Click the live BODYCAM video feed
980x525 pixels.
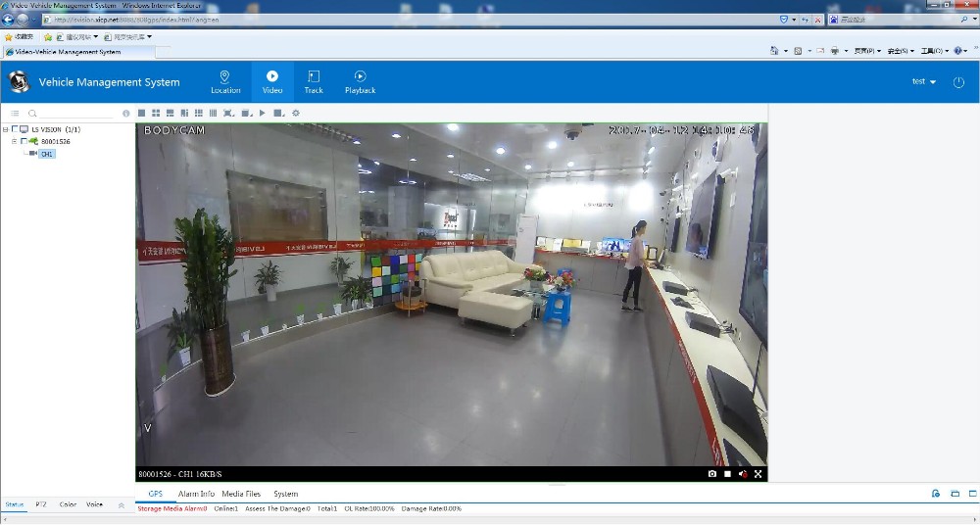(451, 295)
